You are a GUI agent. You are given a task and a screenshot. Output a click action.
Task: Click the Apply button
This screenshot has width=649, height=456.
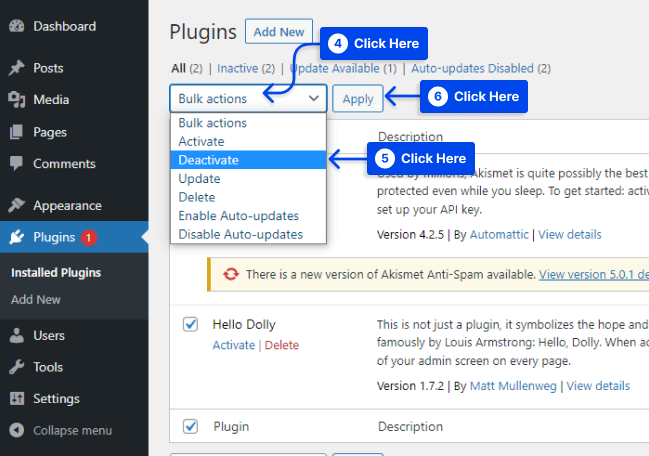[358, 98]
